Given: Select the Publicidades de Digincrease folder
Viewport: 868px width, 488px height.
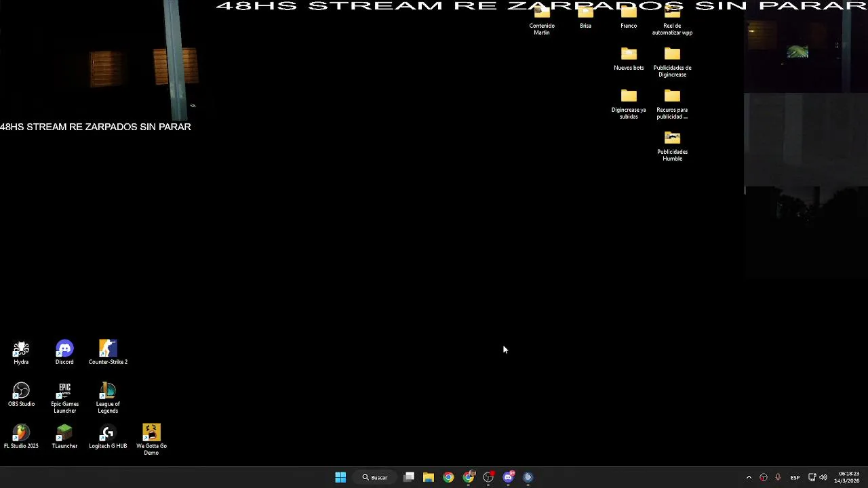Looking at the screenshot, I should pos(672,62).
